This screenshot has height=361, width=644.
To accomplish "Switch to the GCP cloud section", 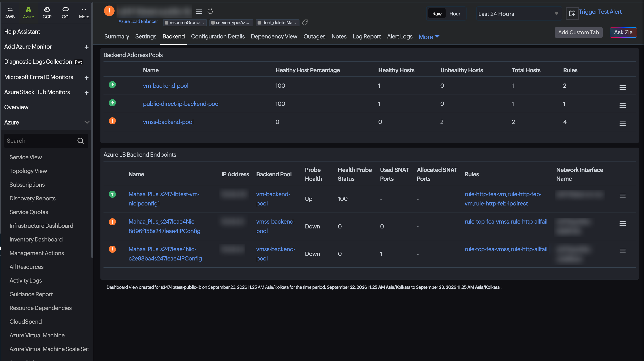I will [47, 13].
